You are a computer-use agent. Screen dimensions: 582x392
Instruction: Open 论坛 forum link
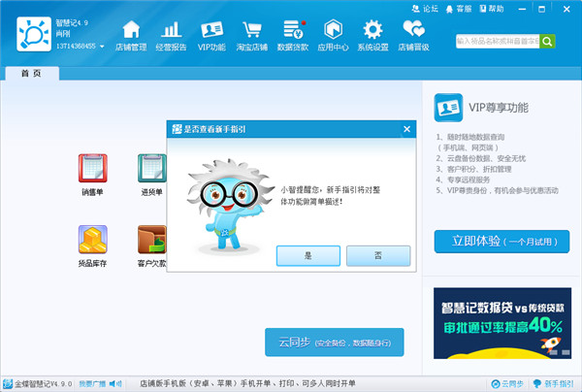(426, 9)
